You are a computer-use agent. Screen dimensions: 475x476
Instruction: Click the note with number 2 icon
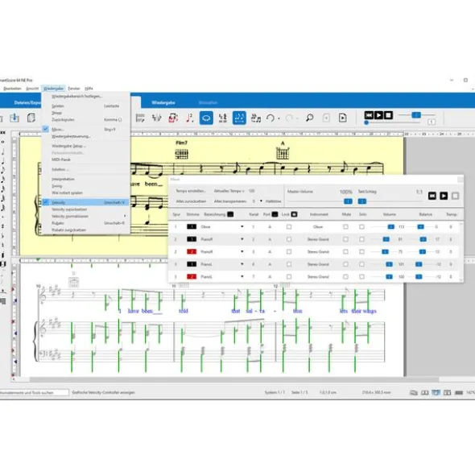pyautogui.click(x=190, y=118)
